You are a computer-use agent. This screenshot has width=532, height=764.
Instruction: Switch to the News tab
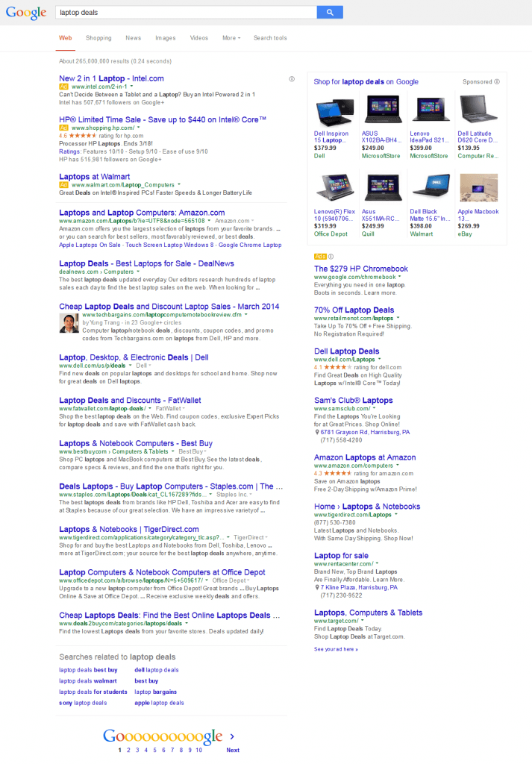click(x=133, y=38)
